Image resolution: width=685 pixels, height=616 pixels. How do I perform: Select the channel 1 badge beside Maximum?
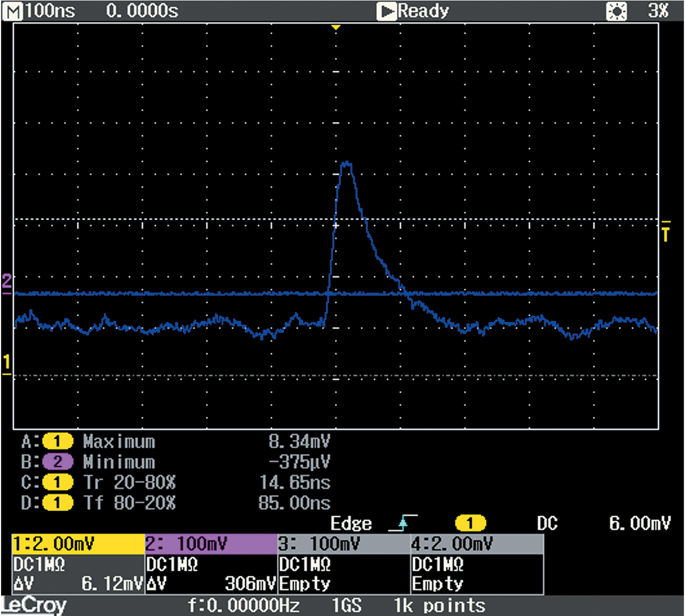click(x=57, y=442)
